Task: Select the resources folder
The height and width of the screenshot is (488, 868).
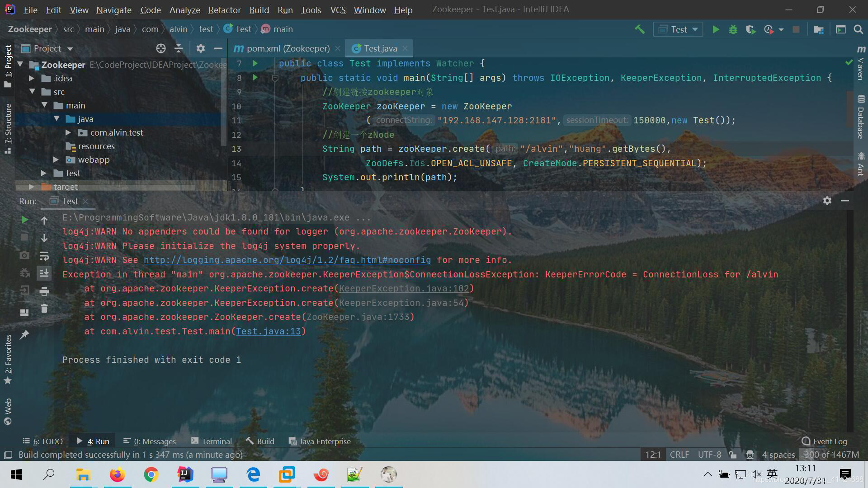Action: tap(96, 146)
